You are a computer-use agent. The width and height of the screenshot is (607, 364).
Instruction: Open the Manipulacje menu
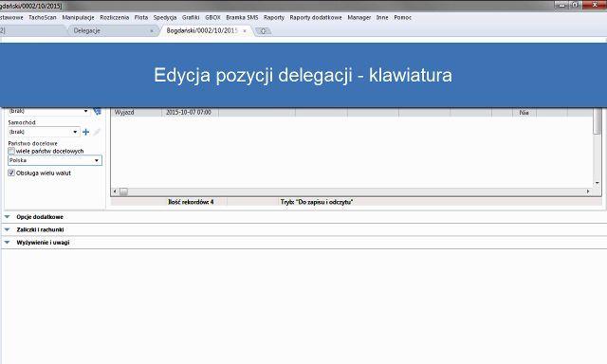78,17
